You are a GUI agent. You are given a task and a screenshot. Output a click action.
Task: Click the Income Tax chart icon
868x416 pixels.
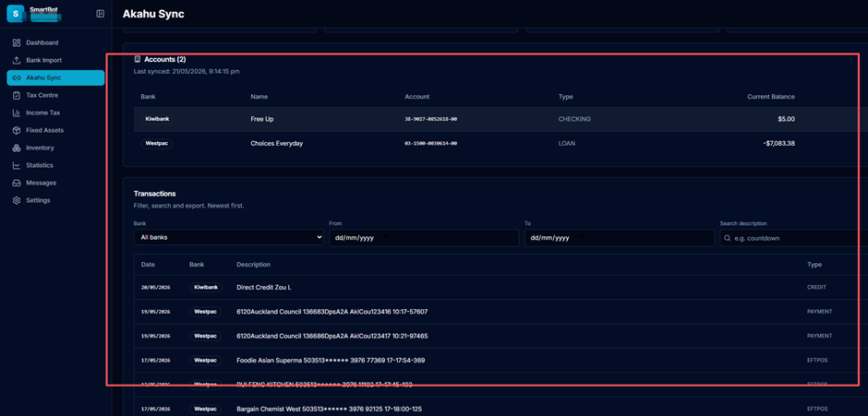(17, 113)
